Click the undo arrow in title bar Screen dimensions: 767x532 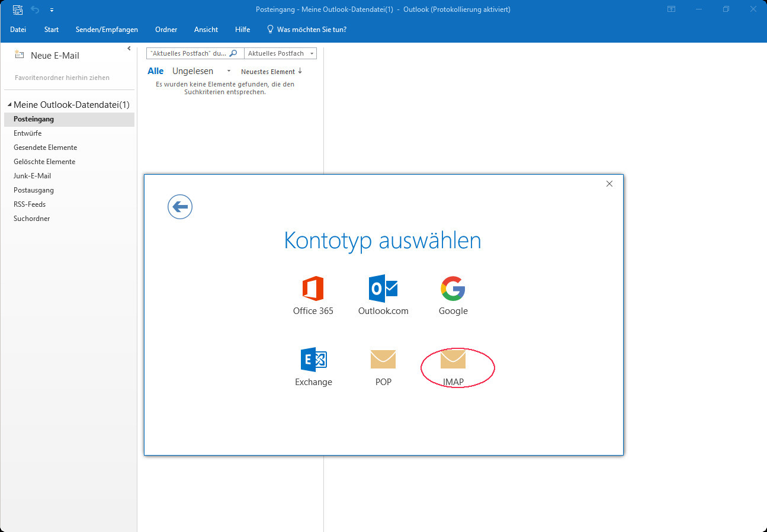tap(35, 9)
